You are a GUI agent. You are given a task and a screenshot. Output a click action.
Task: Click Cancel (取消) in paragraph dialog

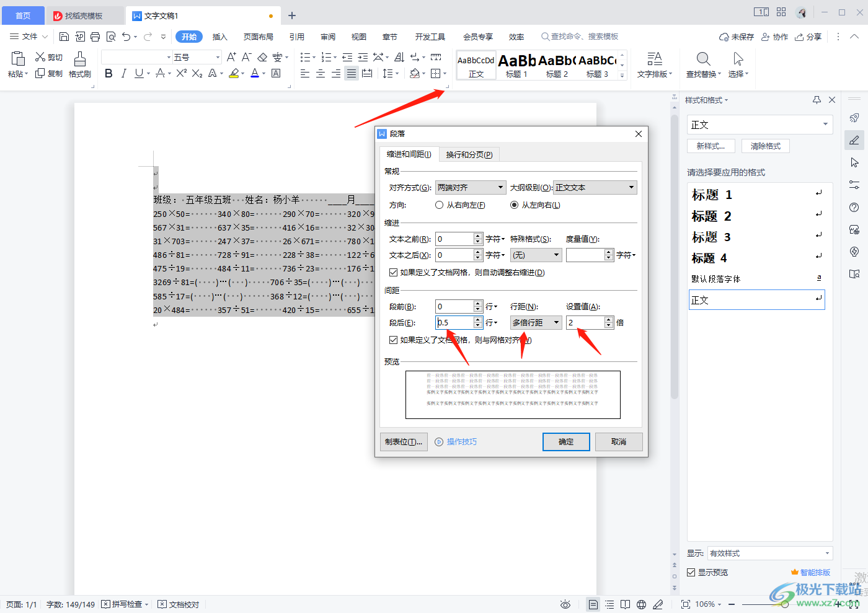(x=619, y=442)
